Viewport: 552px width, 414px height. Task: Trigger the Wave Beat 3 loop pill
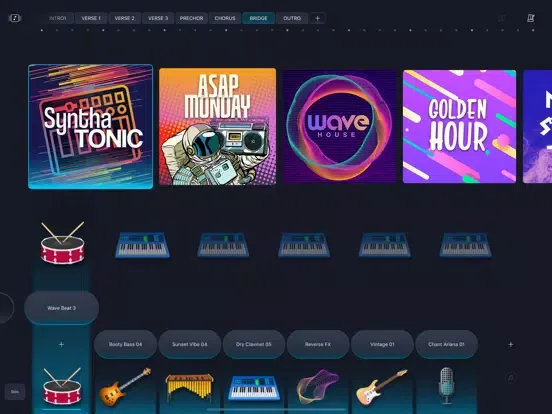coord(62,308)
